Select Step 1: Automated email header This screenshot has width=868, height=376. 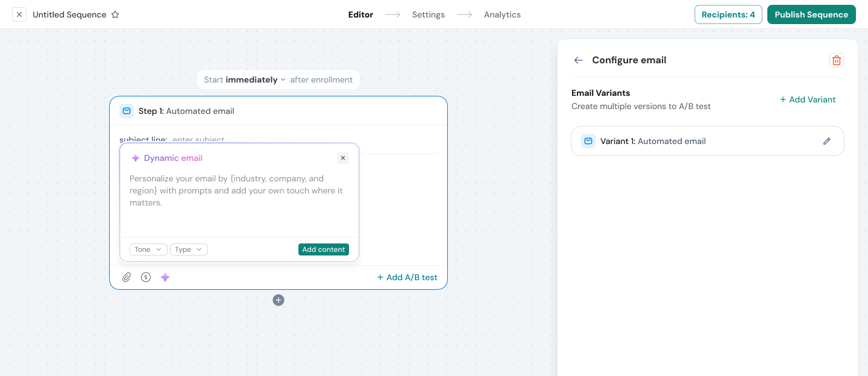click(278, 111)
